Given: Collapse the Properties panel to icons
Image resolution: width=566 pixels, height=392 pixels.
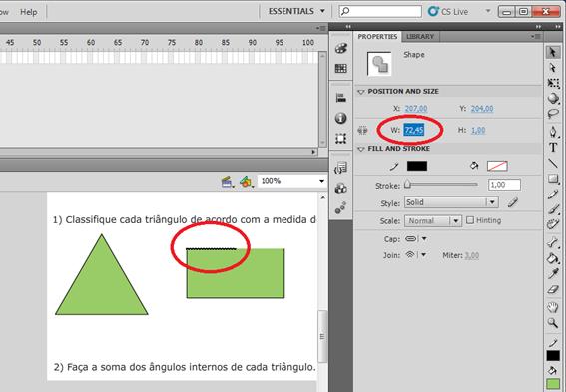Looking at the screenshot, I should (538, 27).
